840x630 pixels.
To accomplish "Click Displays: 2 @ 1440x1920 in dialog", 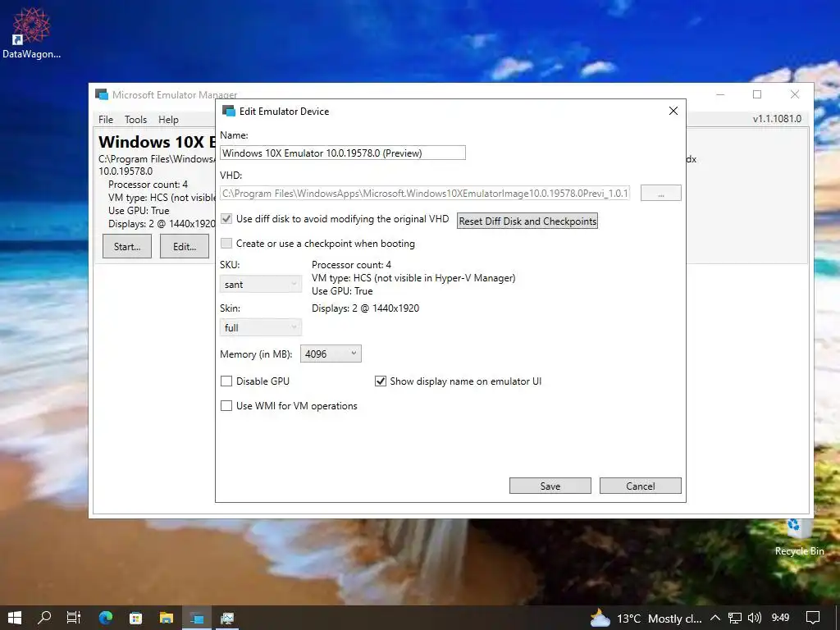I will tap(365, 308).
